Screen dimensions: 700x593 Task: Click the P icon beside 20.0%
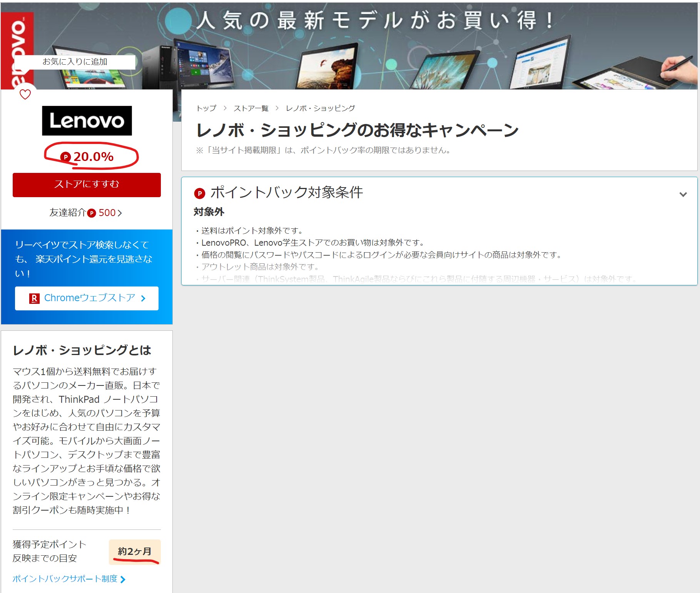point(66,157)
